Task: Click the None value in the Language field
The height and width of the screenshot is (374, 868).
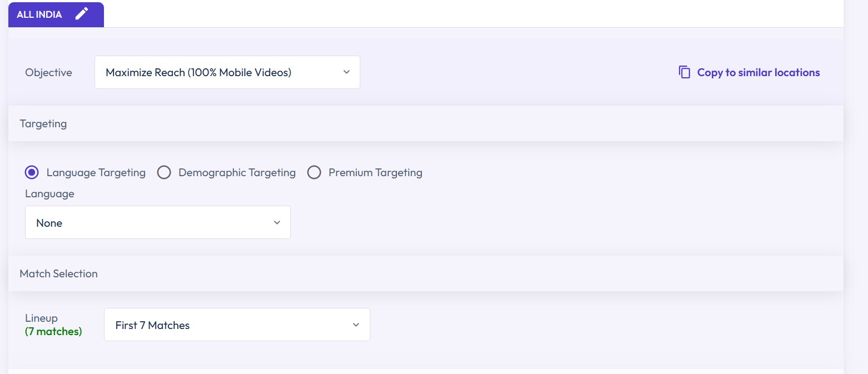Action: 49,222
